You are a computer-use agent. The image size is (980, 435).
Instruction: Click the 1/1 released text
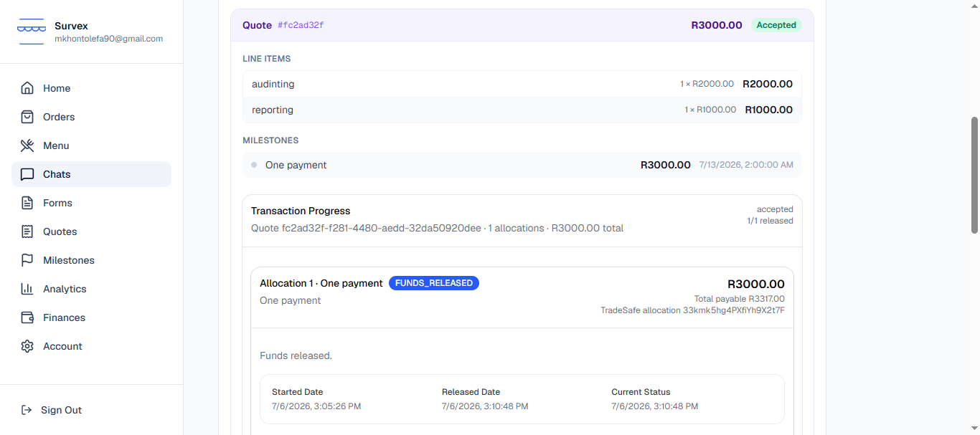coord(770,221)
